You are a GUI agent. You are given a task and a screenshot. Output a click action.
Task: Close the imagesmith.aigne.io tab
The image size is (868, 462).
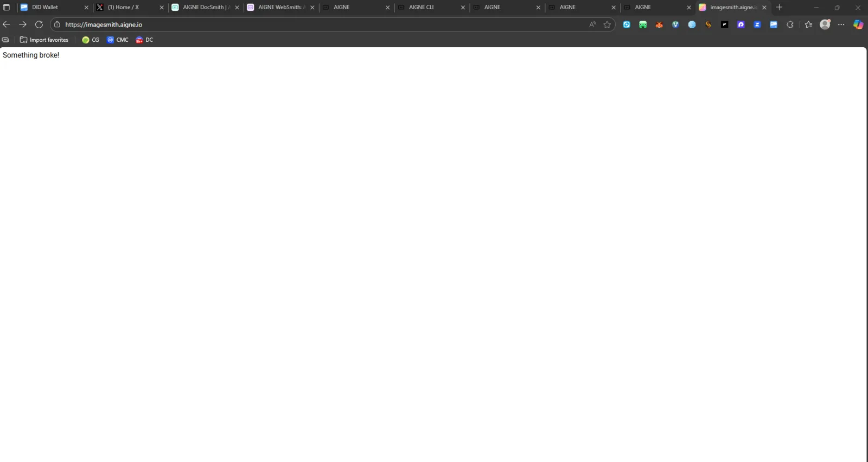764,8
